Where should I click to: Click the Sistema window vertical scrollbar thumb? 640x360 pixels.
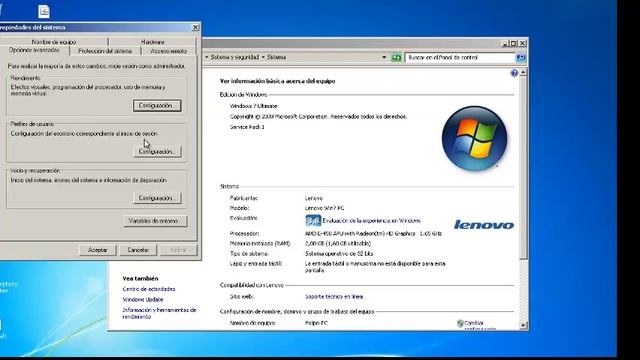pyautogui.click(x=523, y=167)
